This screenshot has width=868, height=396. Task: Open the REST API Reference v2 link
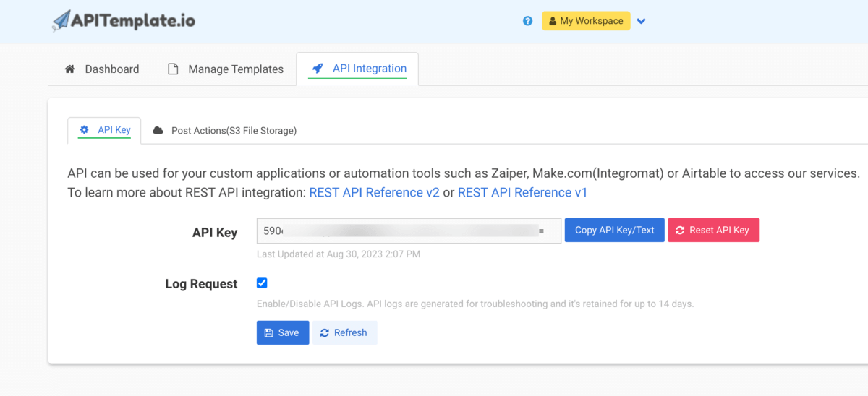(374, 192)
